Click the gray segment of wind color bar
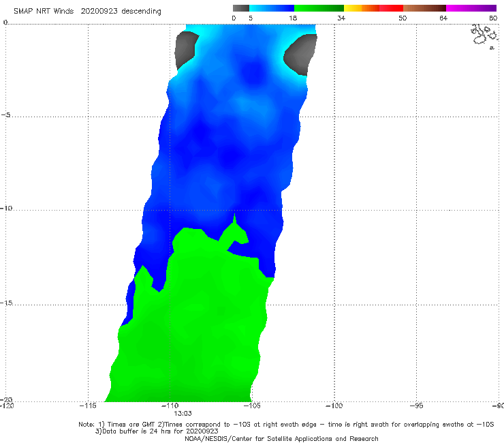 coord(240,8)
